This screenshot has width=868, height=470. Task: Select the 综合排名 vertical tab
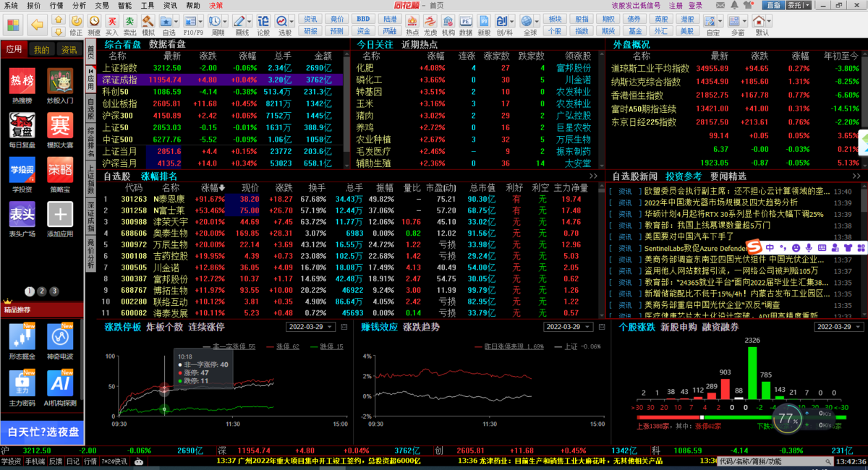[x=90, y=142]
